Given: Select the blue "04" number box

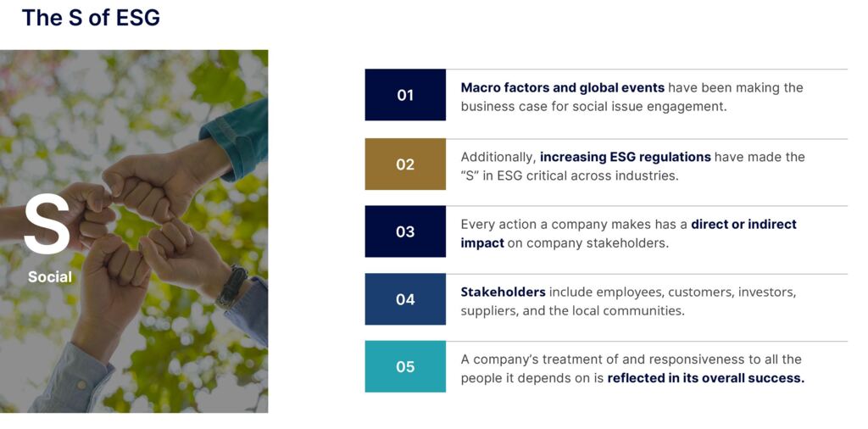Looking at the screenshot, I should point(405,299).
